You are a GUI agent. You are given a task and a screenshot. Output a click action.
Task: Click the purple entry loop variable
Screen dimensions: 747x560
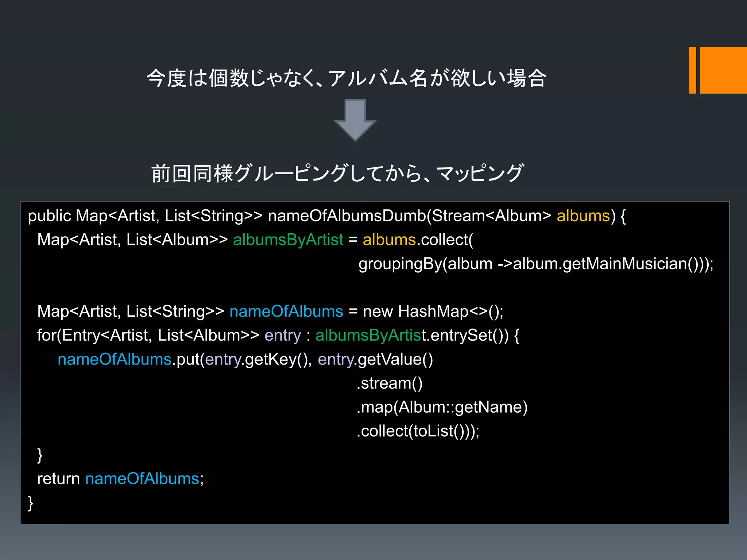tap(283, 335)
